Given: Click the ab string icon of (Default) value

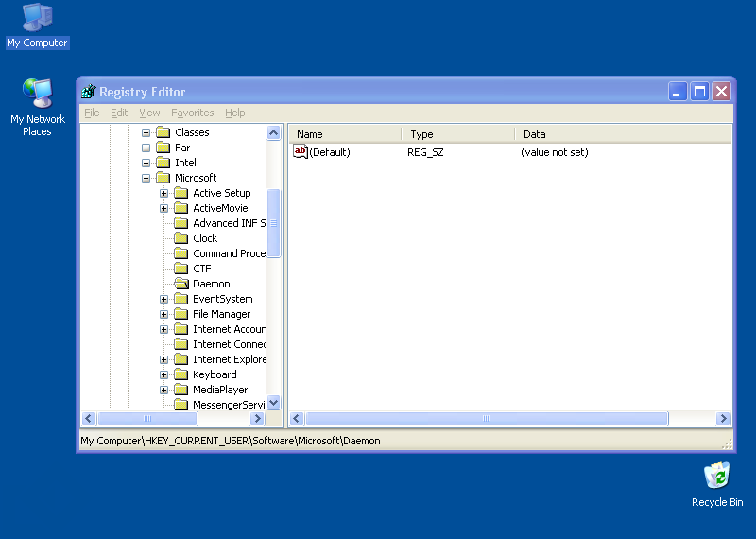Looking at the screenshot, I should click(301, 151).
